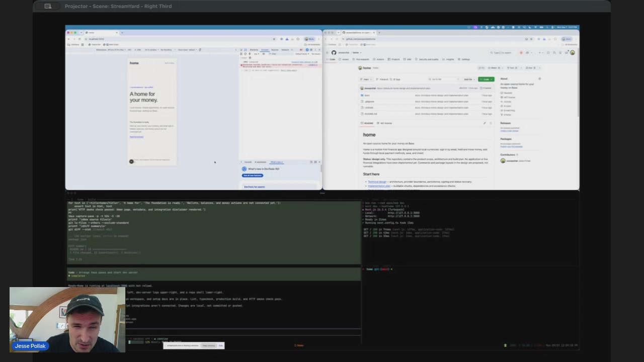The height and width of the screenshot is (362, 644).
Task: Click the Go to file search field
Action: (x=444, y=79)
